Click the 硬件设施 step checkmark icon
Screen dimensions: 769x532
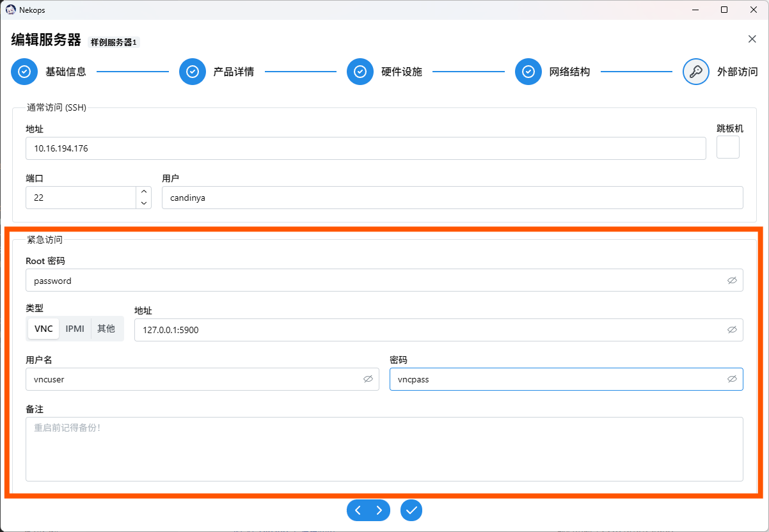coord(360,72)
